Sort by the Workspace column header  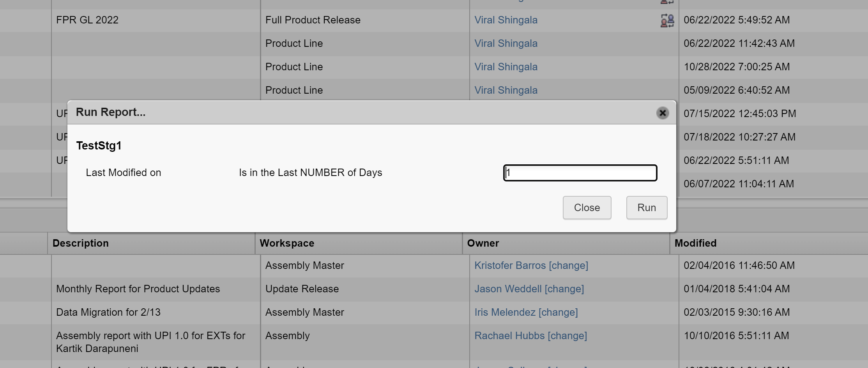pos(287,244)
